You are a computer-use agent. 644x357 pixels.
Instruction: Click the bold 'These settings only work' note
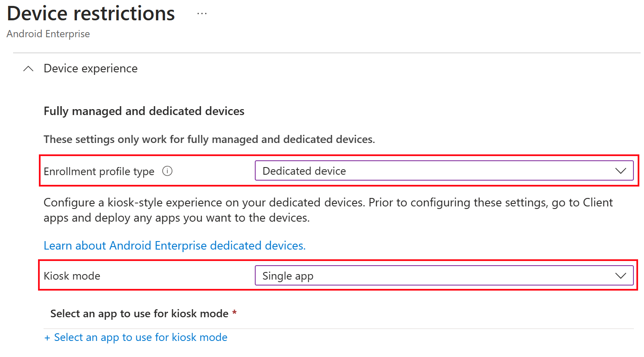(209, 139)
